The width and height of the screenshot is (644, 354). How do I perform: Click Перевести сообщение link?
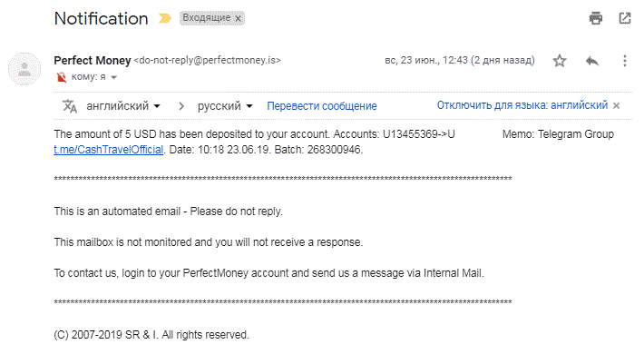pos(322,106)
